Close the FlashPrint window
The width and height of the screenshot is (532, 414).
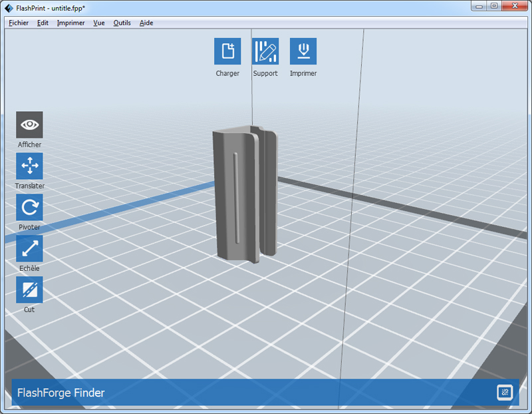pos(514,6)
